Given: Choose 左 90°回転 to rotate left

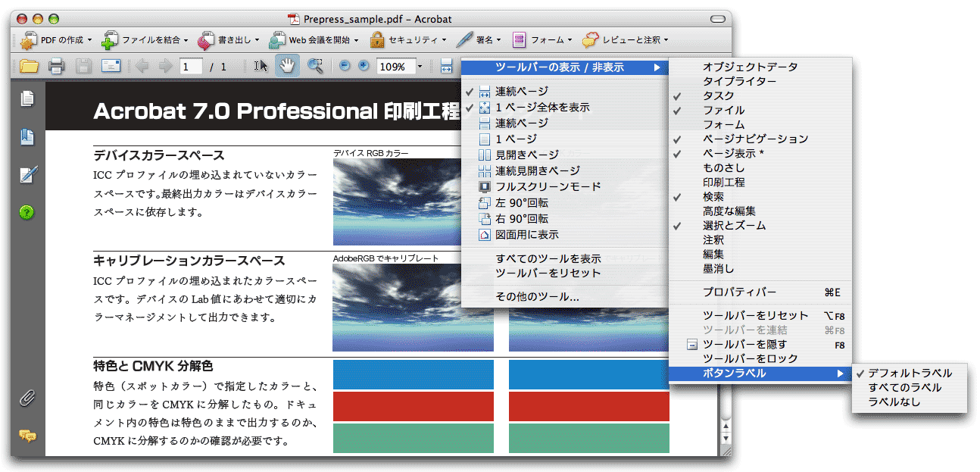Looking at the screenshot, I should [x=564, y=202].
